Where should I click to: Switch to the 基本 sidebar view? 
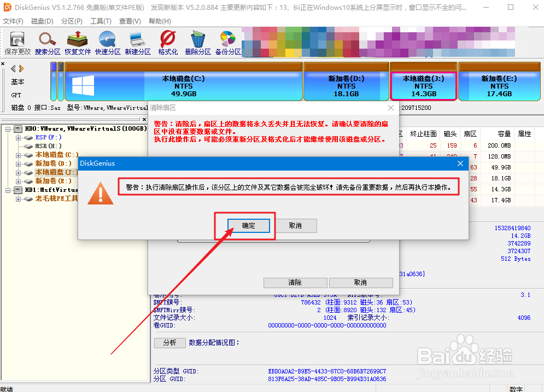[x=17, y=81]
